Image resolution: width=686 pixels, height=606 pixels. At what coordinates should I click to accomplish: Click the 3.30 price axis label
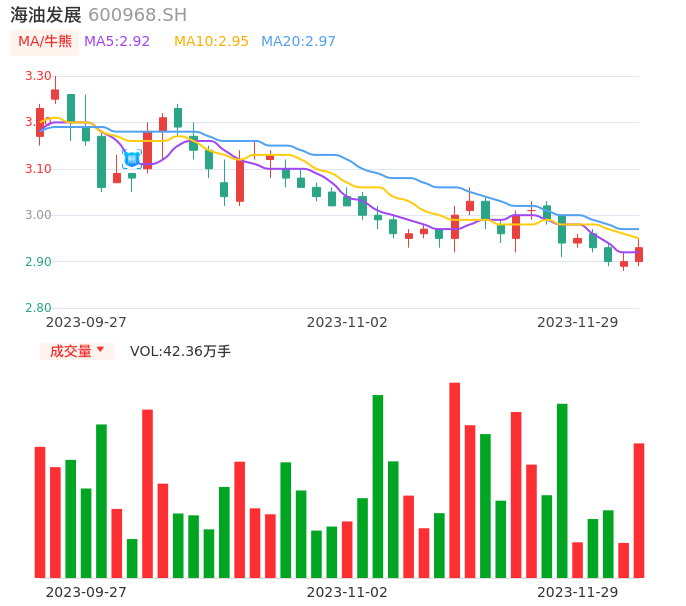coord(38,76)
